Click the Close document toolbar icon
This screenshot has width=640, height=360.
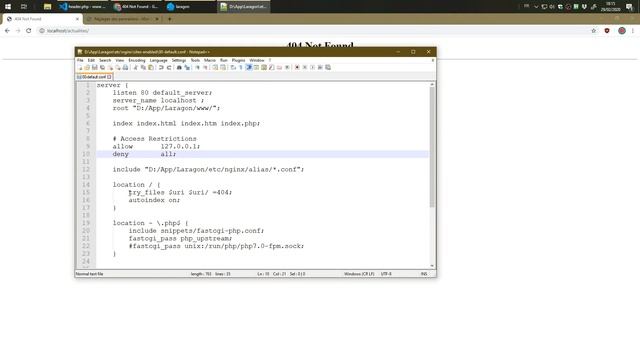[110, 67]
